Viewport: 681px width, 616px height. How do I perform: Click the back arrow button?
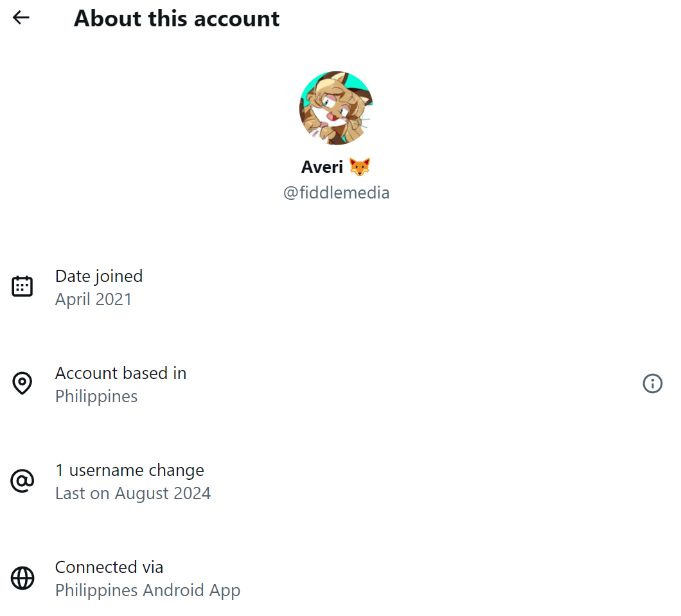21,18
